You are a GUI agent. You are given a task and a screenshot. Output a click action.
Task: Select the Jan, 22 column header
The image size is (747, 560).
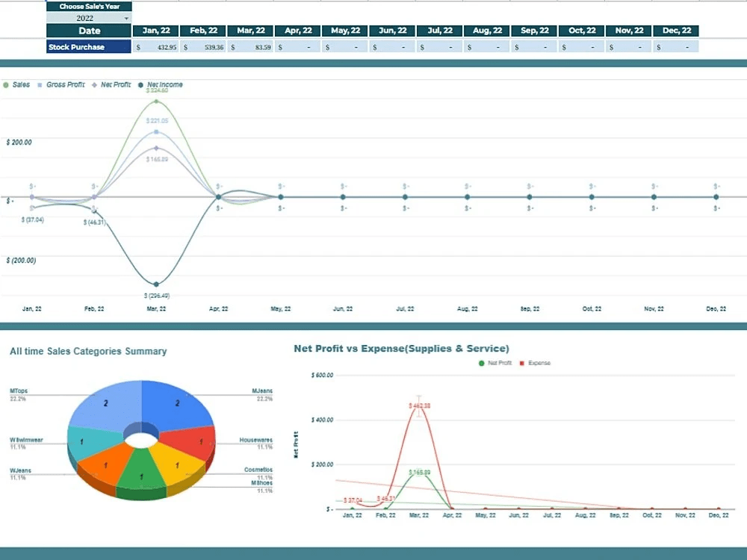[x=155, y=31]
